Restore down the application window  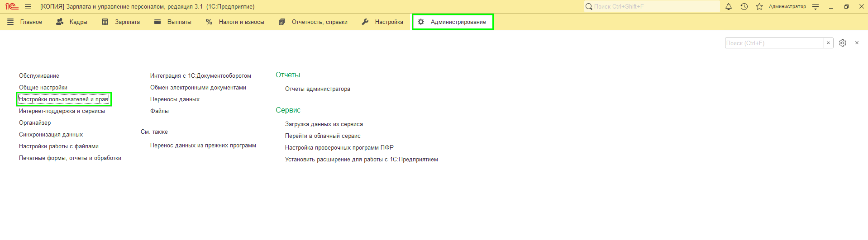coord(846,7)
